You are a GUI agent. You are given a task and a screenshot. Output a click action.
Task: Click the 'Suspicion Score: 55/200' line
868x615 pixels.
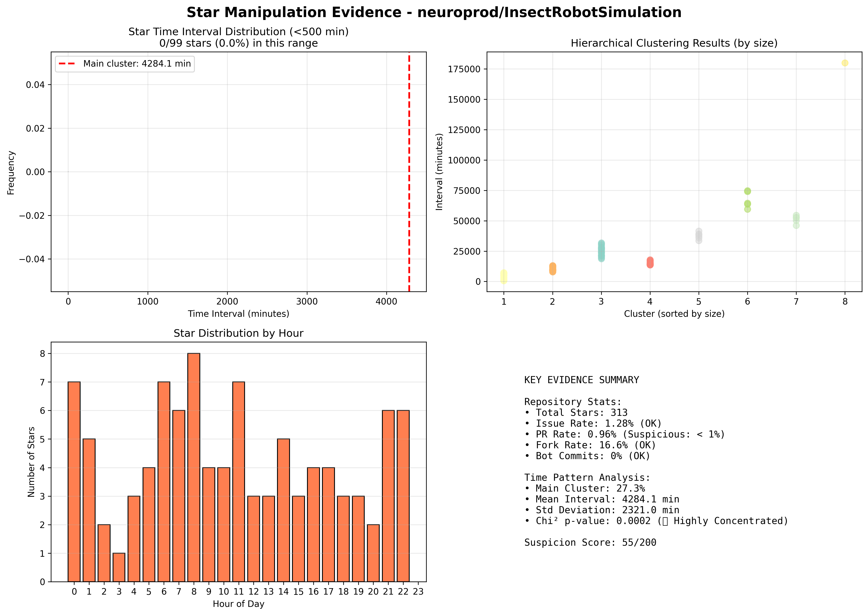[x=590, y=543]
